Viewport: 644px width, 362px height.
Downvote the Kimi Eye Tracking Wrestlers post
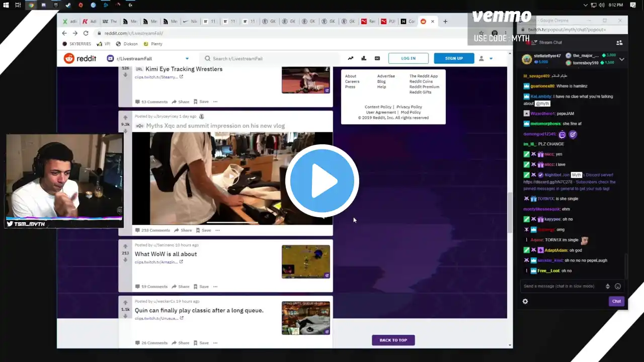(125, 75)
